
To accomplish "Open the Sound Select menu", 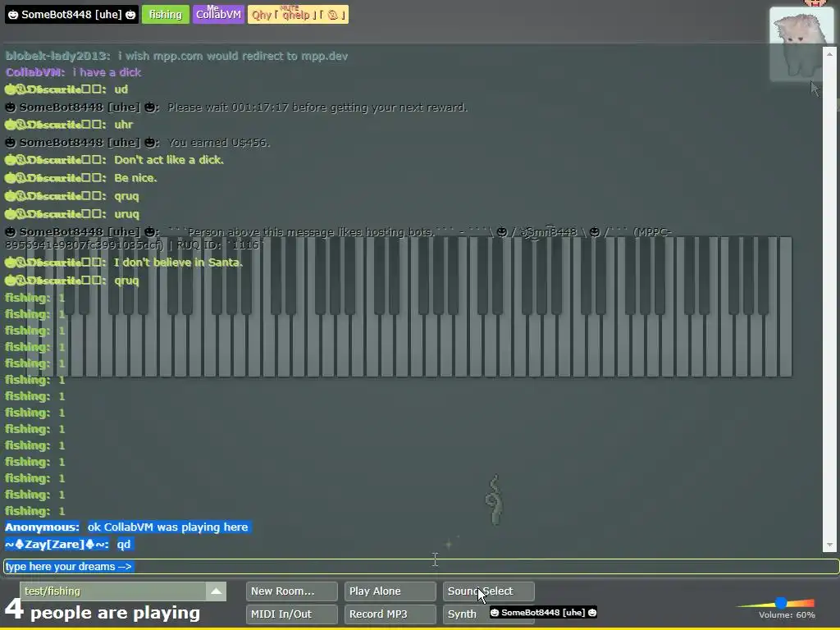I will (489, 591).
